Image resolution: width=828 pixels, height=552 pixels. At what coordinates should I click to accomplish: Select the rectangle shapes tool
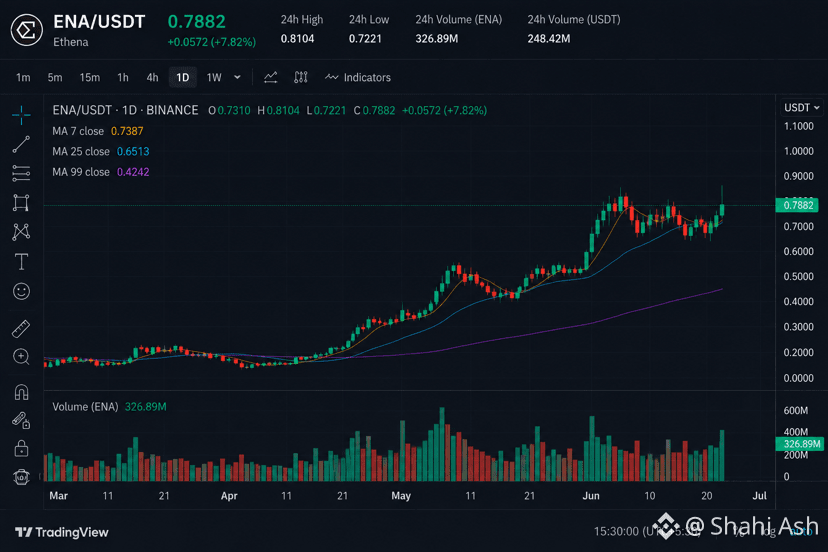pyautogui.click(x=21, y=203)
